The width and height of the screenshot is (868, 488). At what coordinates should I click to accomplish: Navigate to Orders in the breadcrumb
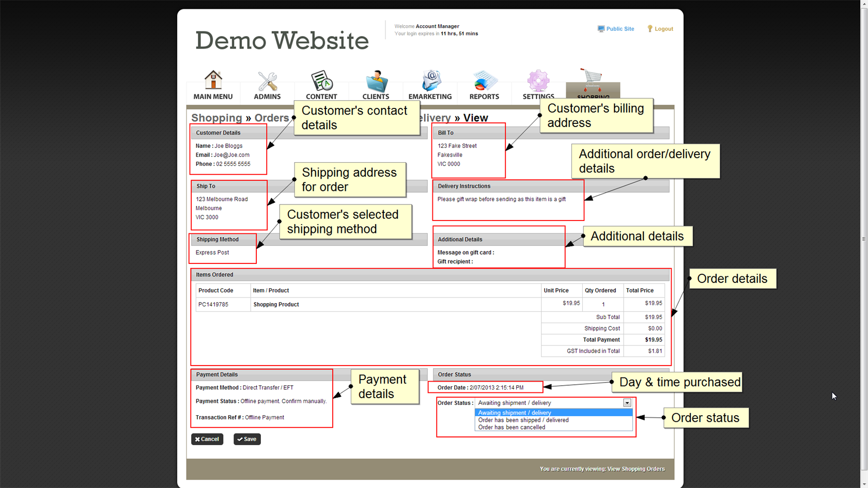[271, 118]
